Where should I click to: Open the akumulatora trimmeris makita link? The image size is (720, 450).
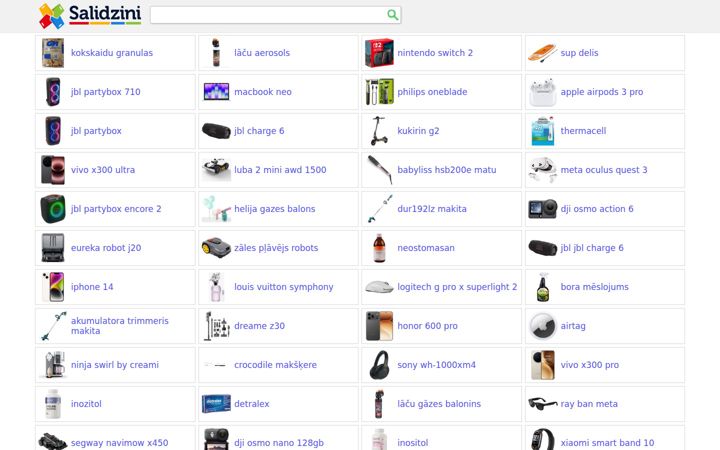coord(119,326)
